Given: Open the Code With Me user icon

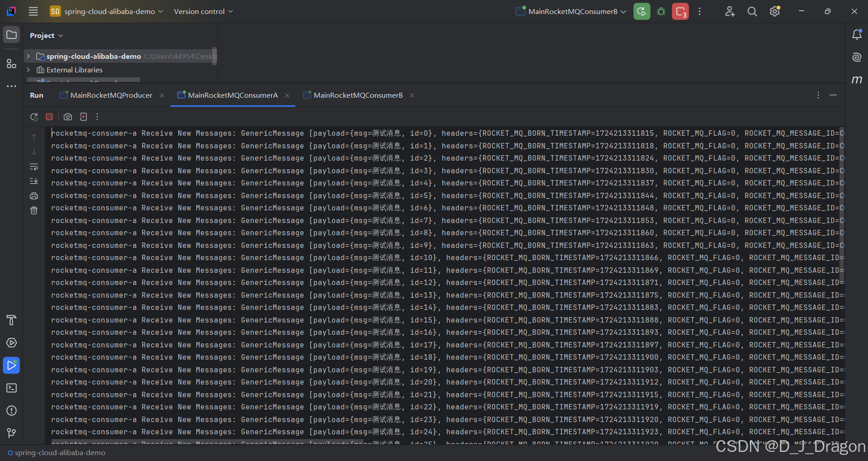Looking at the screenshot, I should tap(730, 11).
